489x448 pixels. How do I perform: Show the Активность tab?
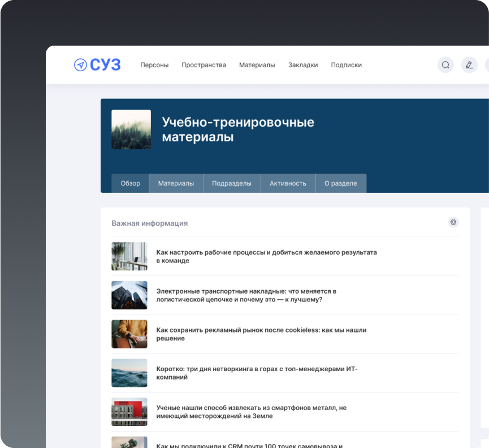(288, 183)
